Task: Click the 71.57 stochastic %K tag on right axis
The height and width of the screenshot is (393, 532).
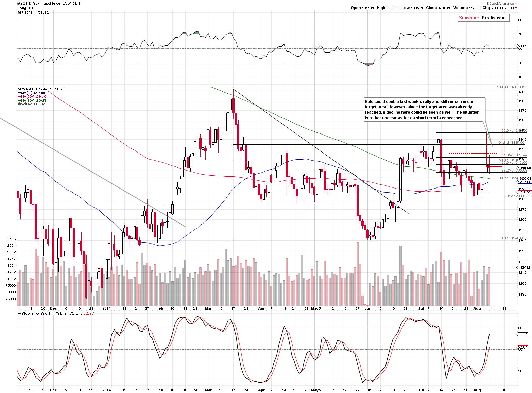Action: (522, 334)
